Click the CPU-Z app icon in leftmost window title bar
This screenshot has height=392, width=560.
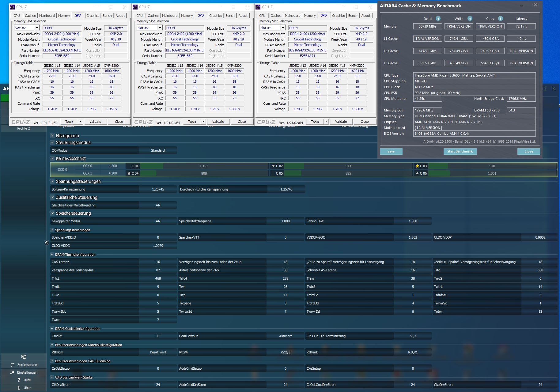pos(13,7)
